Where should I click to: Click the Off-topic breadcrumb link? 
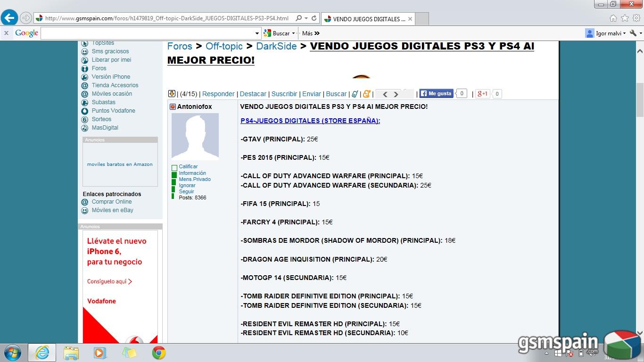pos(224,46)
